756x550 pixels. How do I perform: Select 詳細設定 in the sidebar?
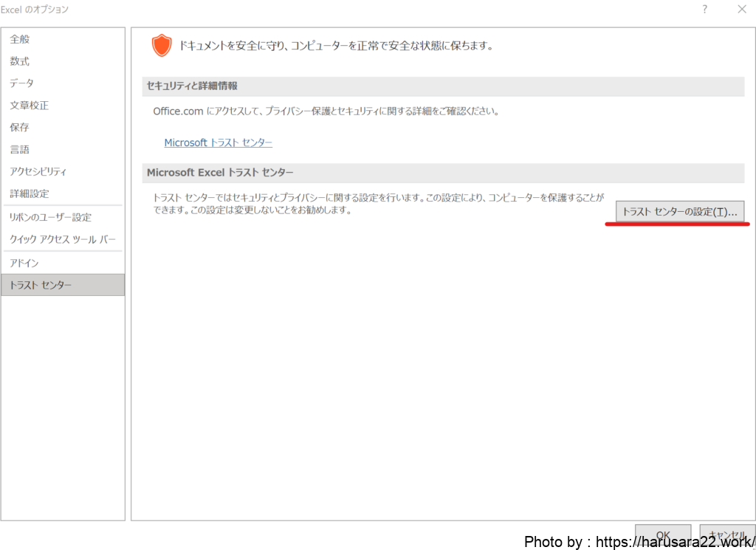(x=30, y=194)
